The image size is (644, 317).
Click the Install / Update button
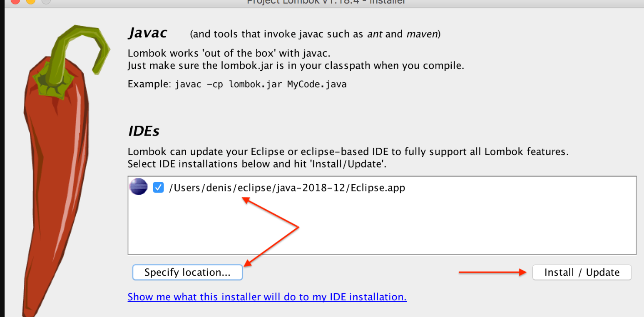(582, 272)
